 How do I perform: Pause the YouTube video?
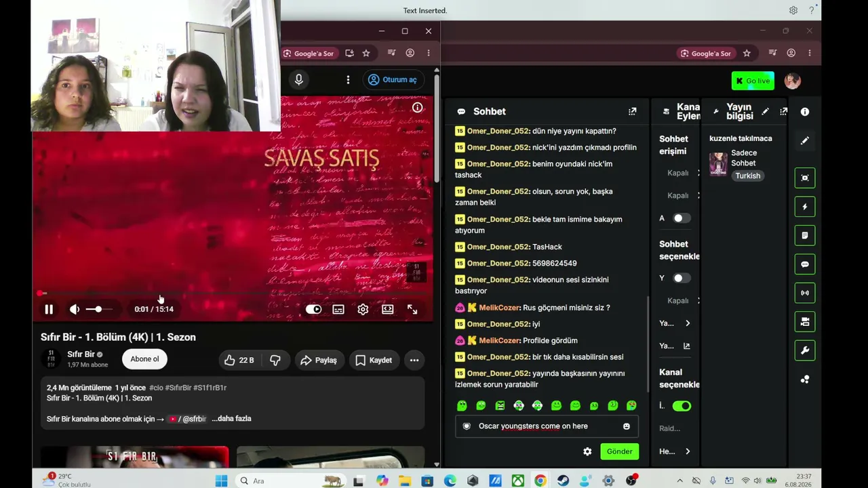(x=49, y=309)
